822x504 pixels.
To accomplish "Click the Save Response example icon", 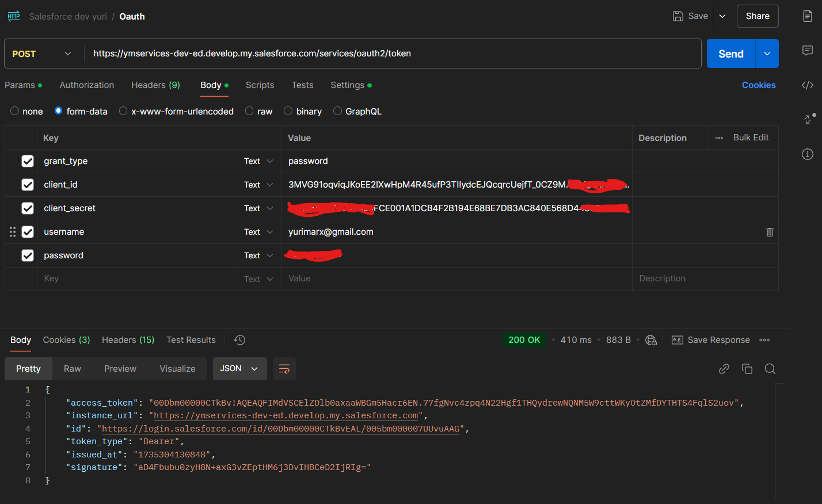I will click(x=678, y=340).
